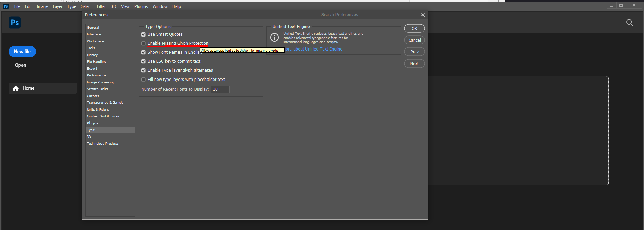Image resolution: width=644 pixels, height=230 pixels.
Task: Enable Missing Glyph Protection checkbox
Action: (x=143, y=43)
